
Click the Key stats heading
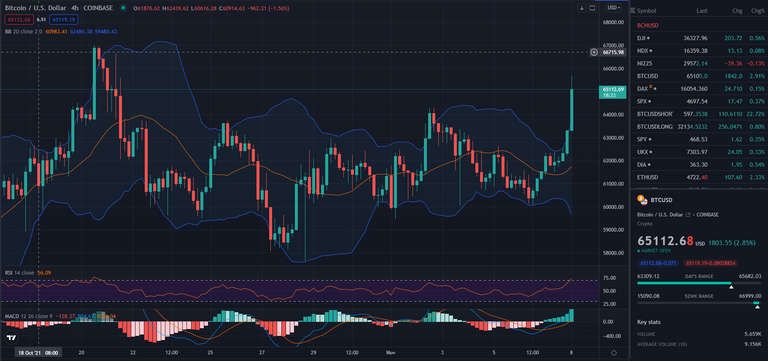tap(649, 322)
